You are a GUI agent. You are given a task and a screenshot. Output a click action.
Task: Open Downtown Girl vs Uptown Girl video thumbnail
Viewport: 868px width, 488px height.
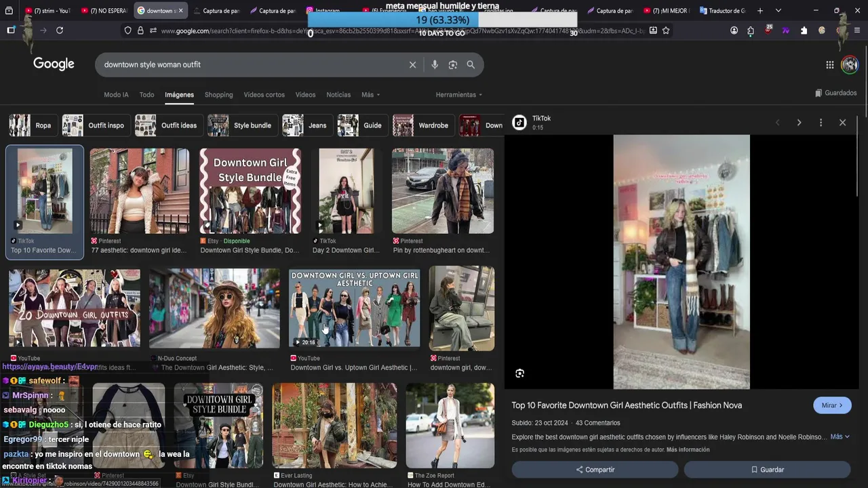355,308
